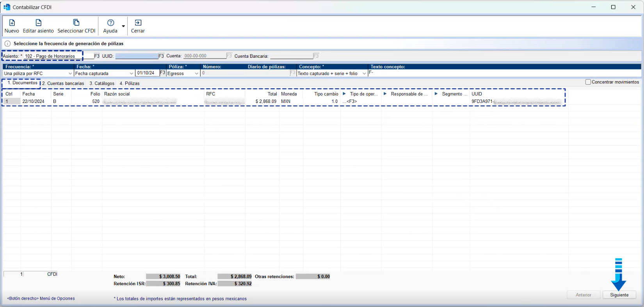Click the Siguiente button
This screenshot has width=644, height=307.
(x=619, y=295)
